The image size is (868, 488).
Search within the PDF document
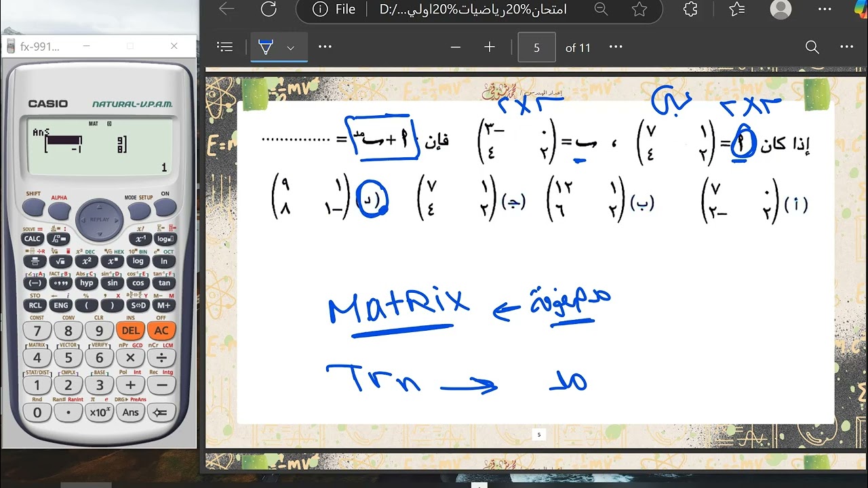pyautogui.click(x=812, y=47)
